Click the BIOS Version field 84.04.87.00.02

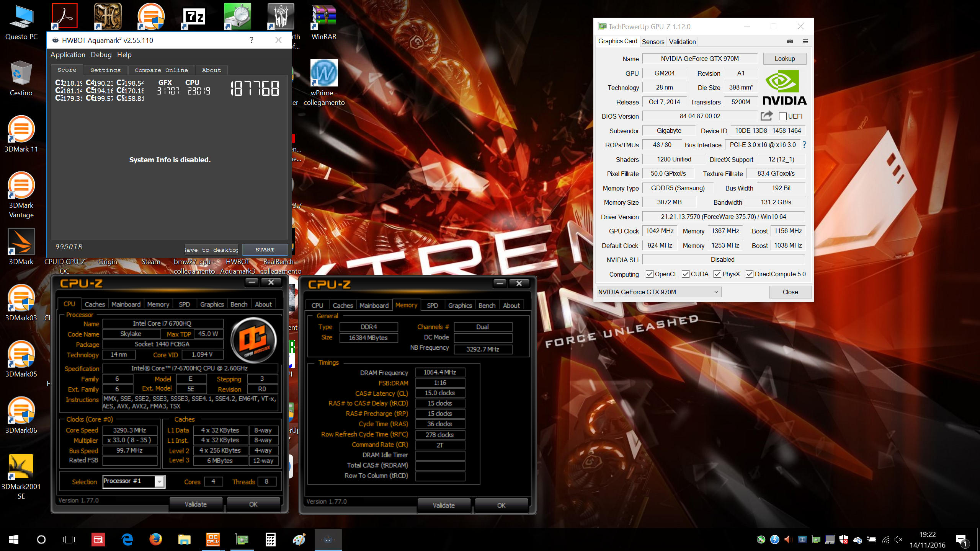pos(700,116)
